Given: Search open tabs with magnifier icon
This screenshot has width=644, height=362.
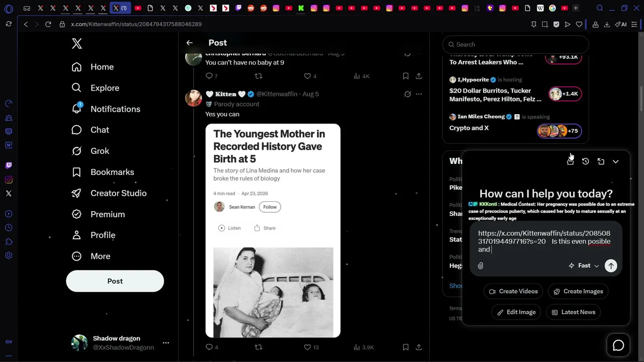Looking at the screenshot, I should click(x=600, y=8).
